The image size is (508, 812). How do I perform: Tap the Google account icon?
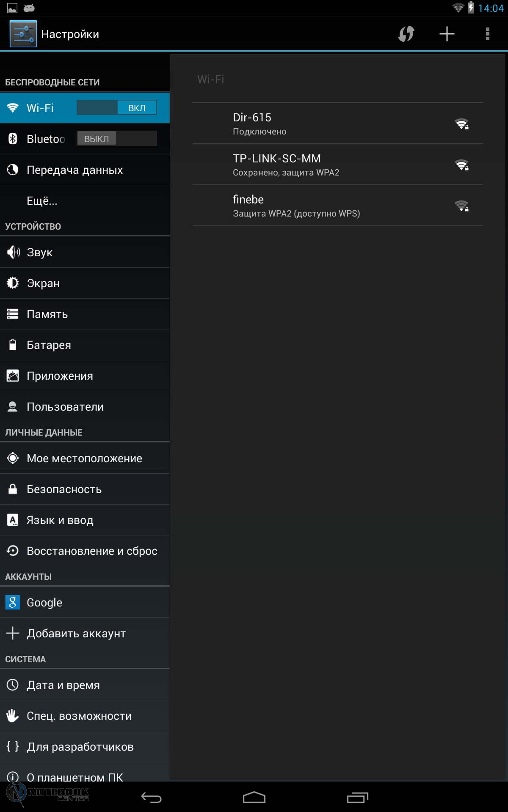(x=13, y=602)
